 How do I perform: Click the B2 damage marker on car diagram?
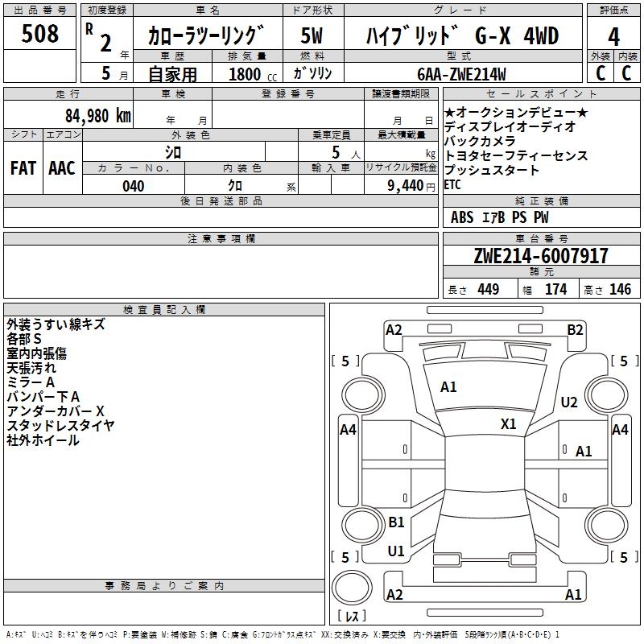pos(575,329)
